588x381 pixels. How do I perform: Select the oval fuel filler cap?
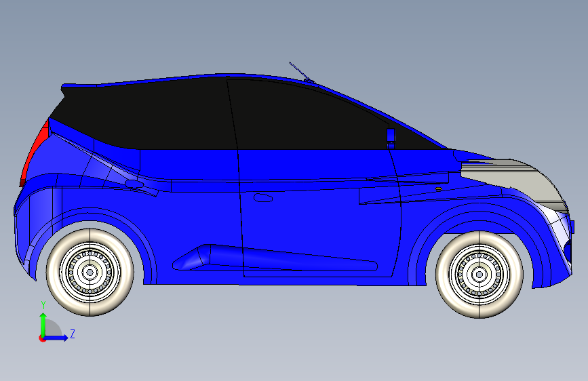[134, 184]
